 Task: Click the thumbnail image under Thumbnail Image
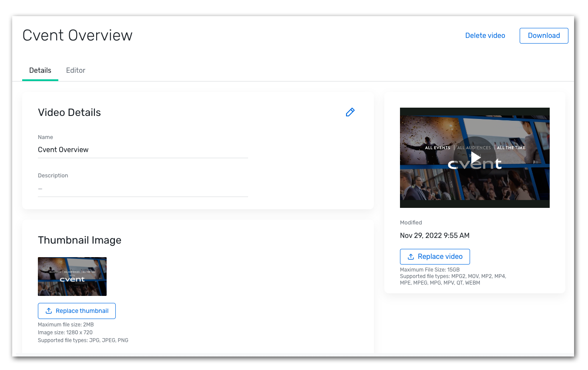coord(72,276)
